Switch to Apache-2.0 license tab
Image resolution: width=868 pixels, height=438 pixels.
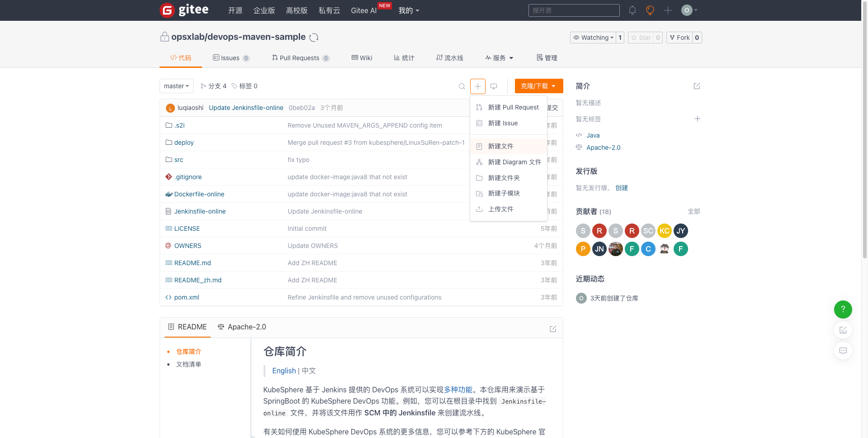tap(242, 327)
